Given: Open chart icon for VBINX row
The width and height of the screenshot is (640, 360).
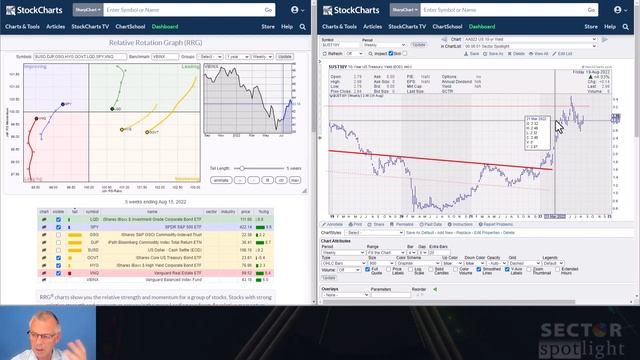Looking at the screenshot, I should tap(44, 280).
